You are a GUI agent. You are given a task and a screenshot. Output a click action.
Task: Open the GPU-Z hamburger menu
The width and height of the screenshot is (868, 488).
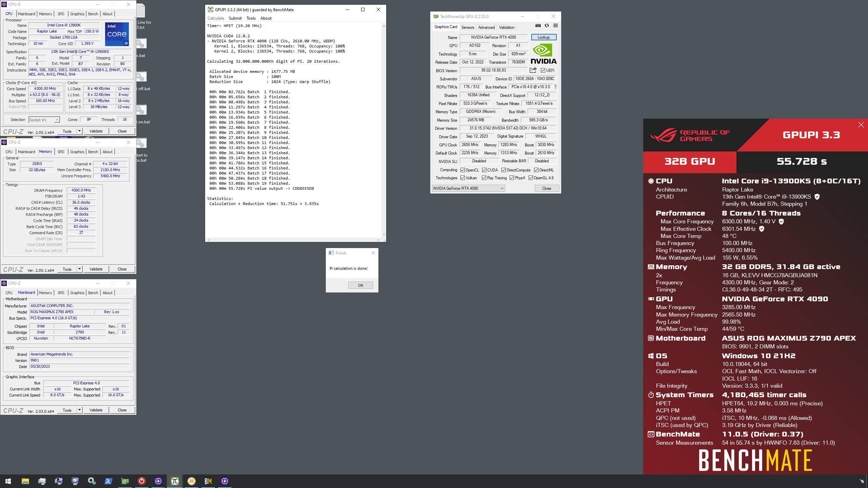[555, 25]
